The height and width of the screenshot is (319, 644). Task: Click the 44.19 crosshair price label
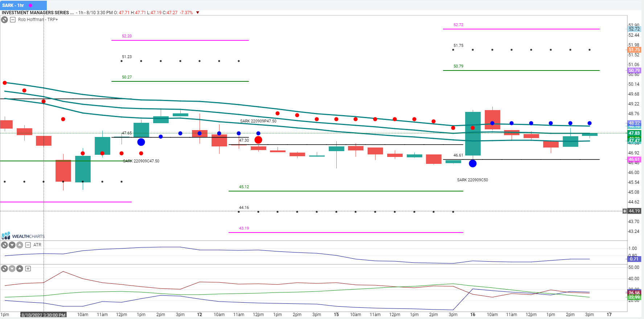[634, 211]
